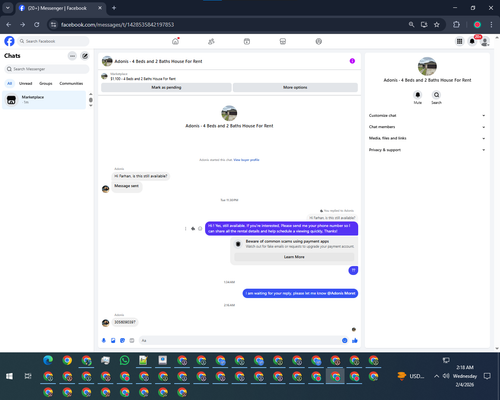Image resolution: width=500 pixels, height=400 pixels.
Task: Open the Groups icon, rightmost in center navigation
Action: 319,41
